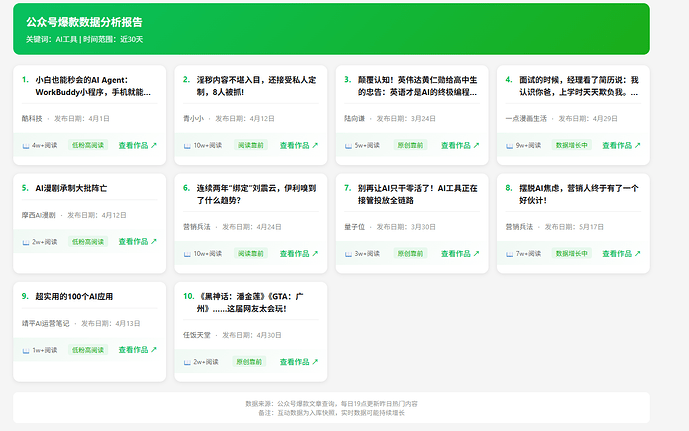
Task: Click the 低粉高阅读 tag on article 9
Action: (x=88, y=350)
